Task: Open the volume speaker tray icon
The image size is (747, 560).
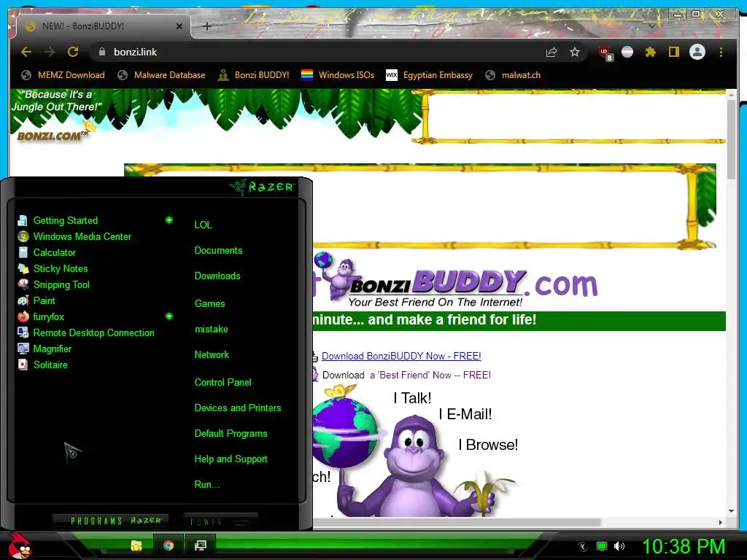Action: (619, 547)
